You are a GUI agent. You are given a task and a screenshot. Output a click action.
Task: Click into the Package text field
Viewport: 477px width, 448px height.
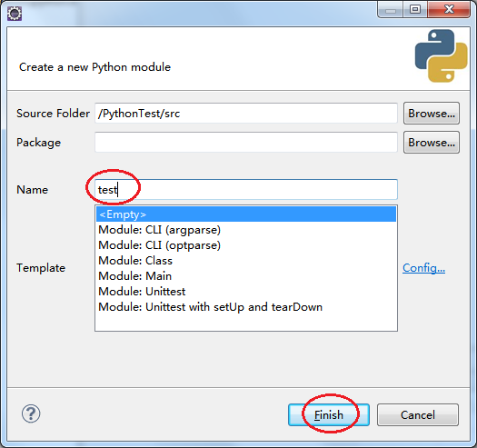tap(246, 142)
